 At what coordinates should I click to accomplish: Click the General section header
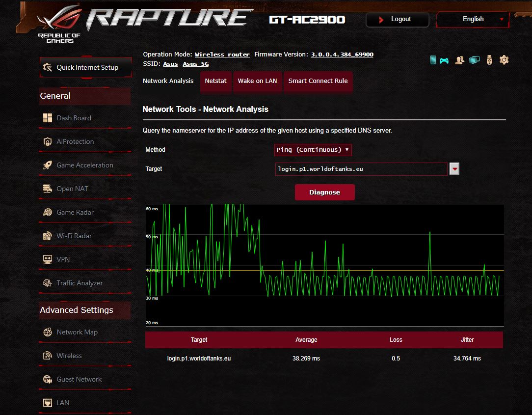coord(85,96)
